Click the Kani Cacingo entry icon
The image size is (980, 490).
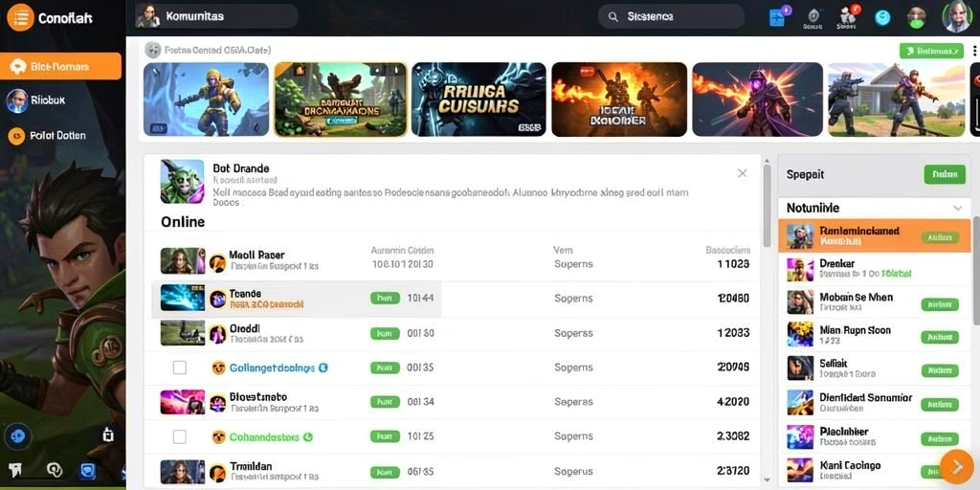tap(800, 471)
